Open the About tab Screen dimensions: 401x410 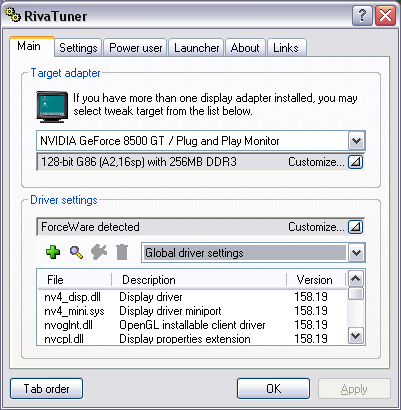coord(245,48)
